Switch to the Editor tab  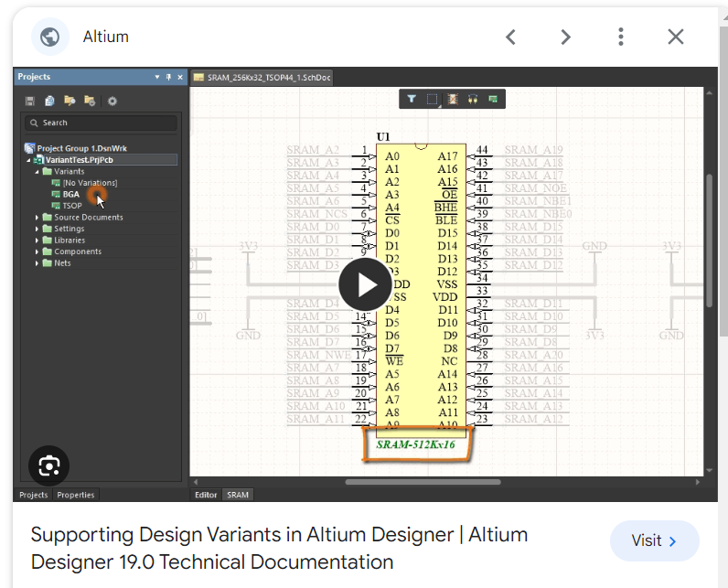tap(206, 495)
